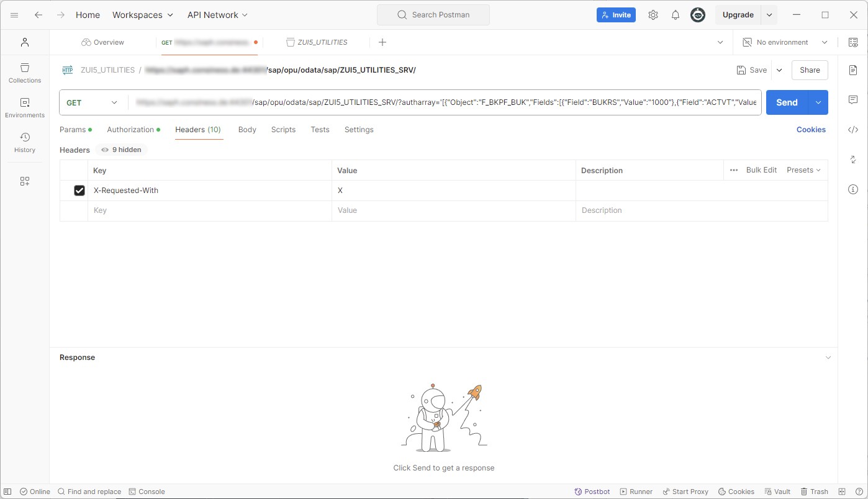Switch to the Params tab
Viewport: 868px width, 499px height.
tap(76, 130)
